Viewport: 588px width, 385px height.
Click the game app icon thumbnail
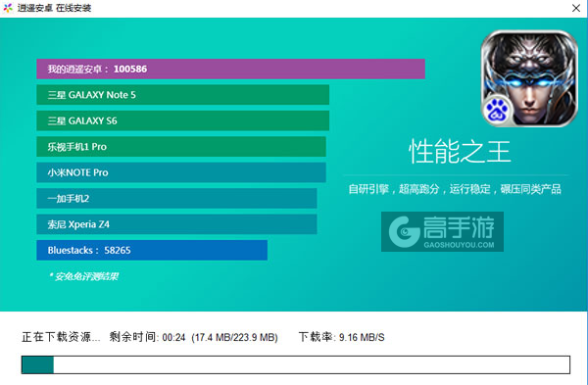coord(529,78)
